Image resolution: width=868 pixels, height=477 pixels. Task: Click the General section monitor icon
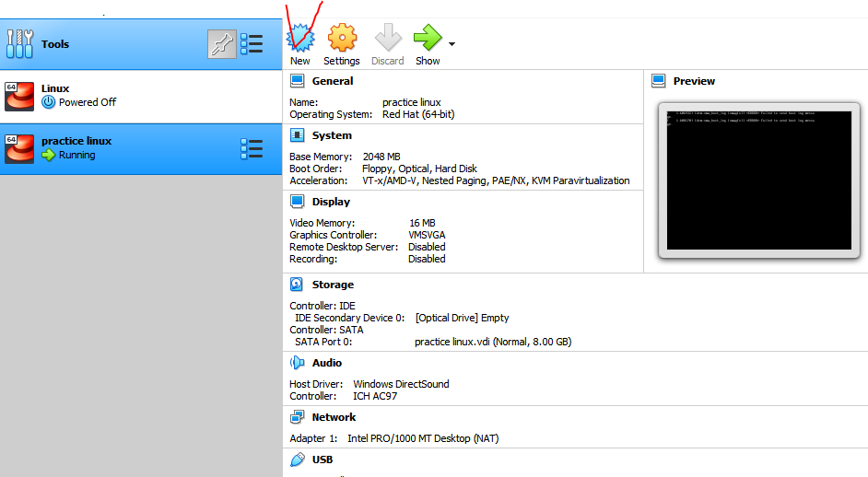coord(298,81)
